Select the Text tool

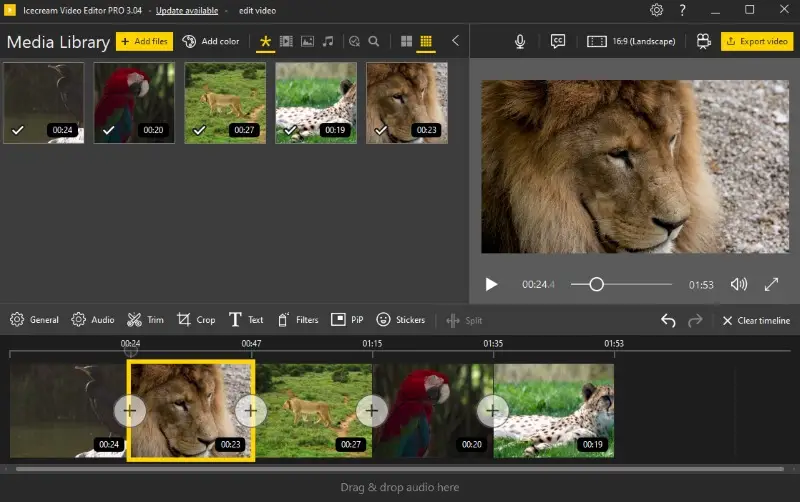click(x=246, y=320)
